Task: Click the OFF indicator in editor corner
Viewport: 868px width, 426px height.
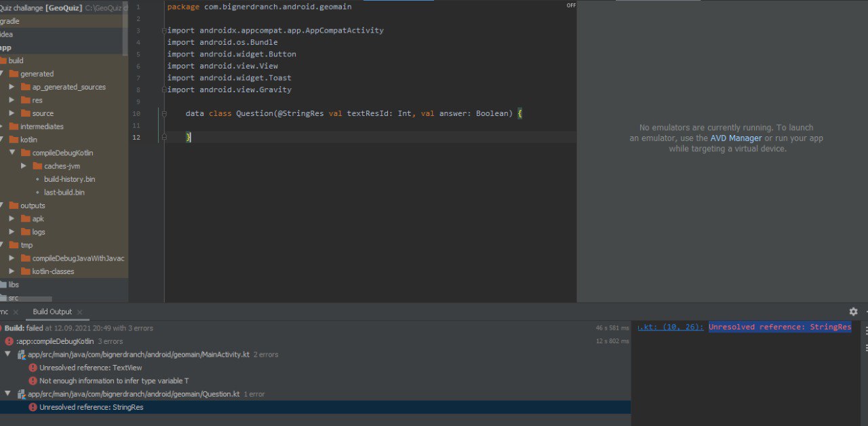Action: click(571, 5)
